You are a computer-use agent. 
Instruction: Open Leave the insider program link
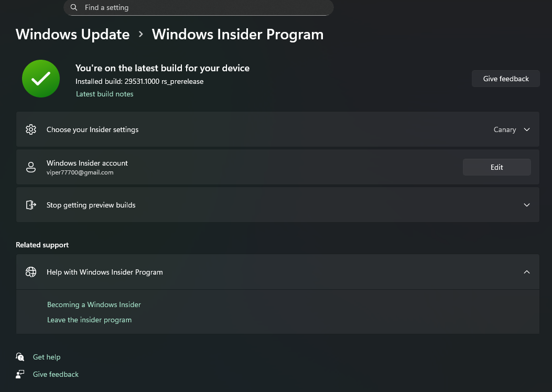pos(90,320)
